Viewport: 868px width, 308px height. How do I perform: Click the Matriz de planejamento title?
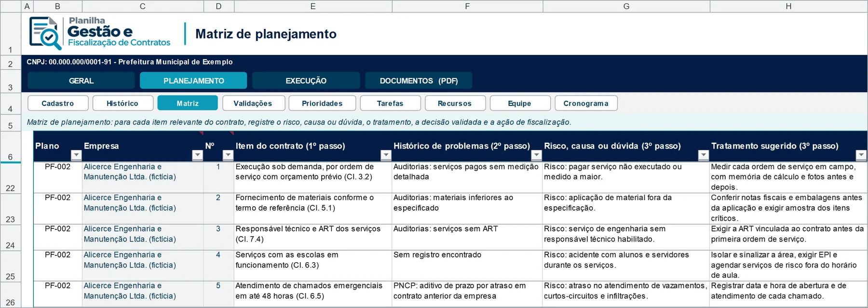pos(266,34)
